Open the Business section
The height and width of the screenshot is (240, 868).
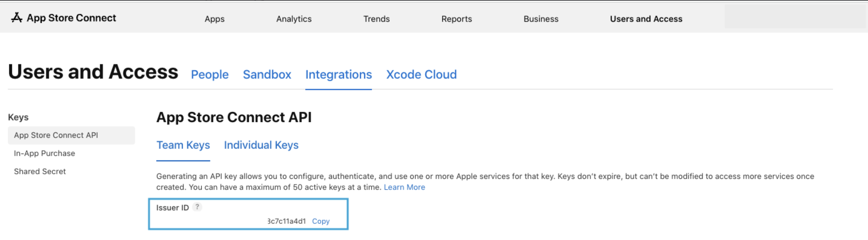(541, 19)
